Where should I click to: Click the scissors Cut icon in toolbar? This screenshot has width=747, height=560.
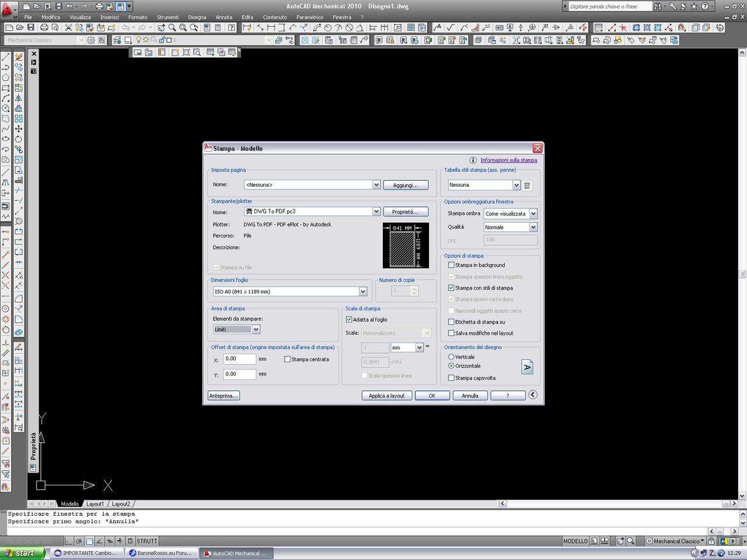pos(68,27)
